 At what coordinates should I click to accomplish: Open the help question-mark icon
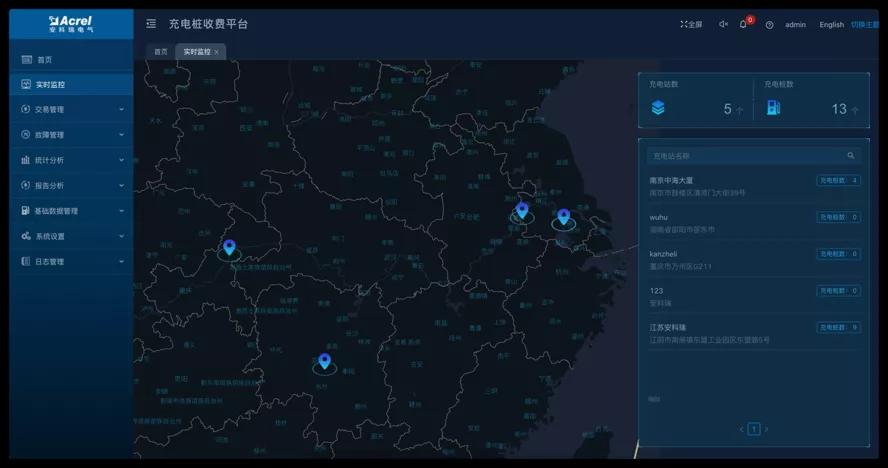click(769, 25)
